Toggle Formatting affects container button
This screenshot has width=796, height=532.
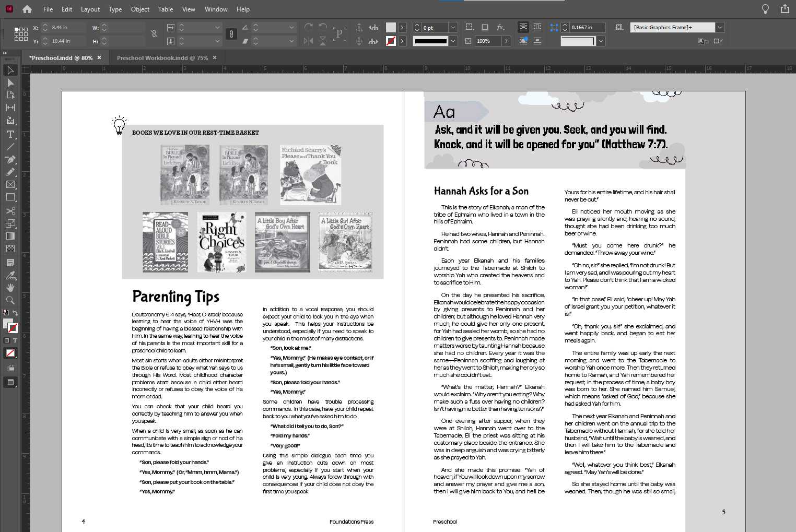pos(7,340)
